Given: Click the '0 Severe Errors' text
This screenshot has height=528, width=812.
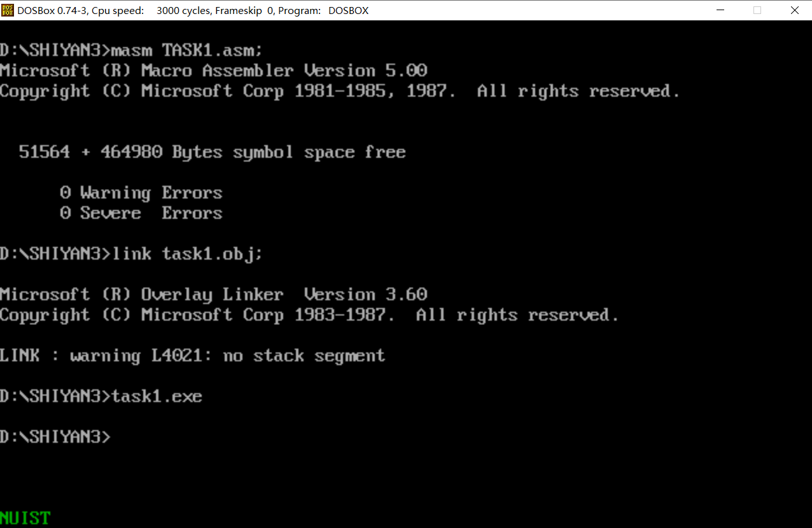Looking at the screenshot, I should pyautogui.click(x=141, y=213).
